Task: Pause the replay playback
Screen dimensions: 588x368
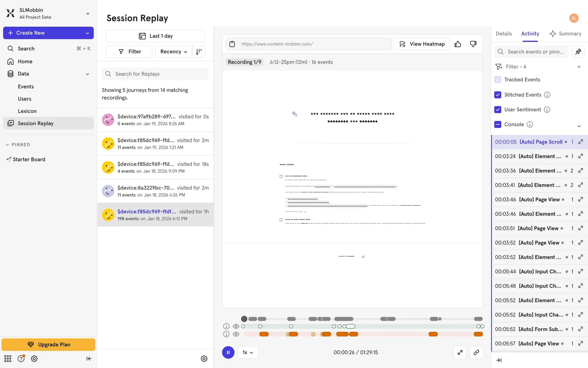Action: 228,352
